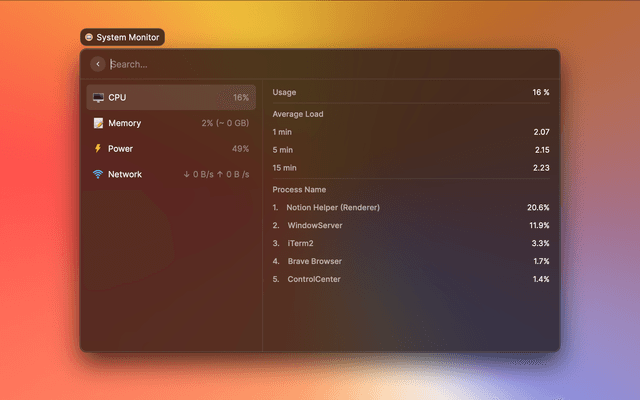Select the Brave Browser process
The image size is (640, 400).
pyautogui.click(x=315, y=261)
